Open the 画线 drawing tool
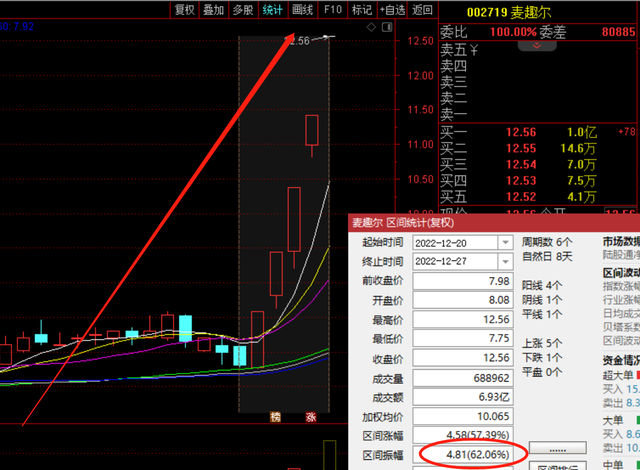This screenshot has height=470, width=640. (303, 10)
